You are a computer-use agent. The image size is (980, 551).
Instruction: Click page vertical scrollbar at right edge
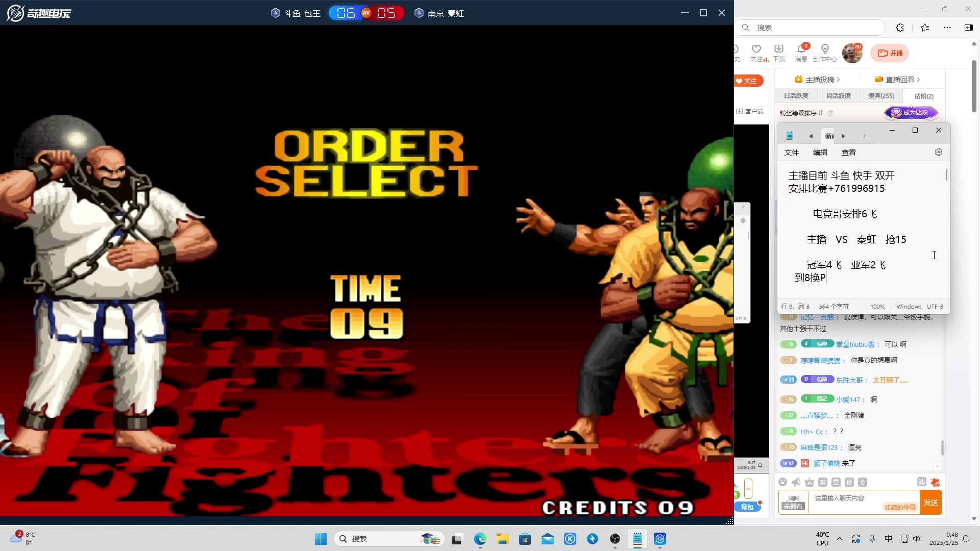[x=974, y=87]
